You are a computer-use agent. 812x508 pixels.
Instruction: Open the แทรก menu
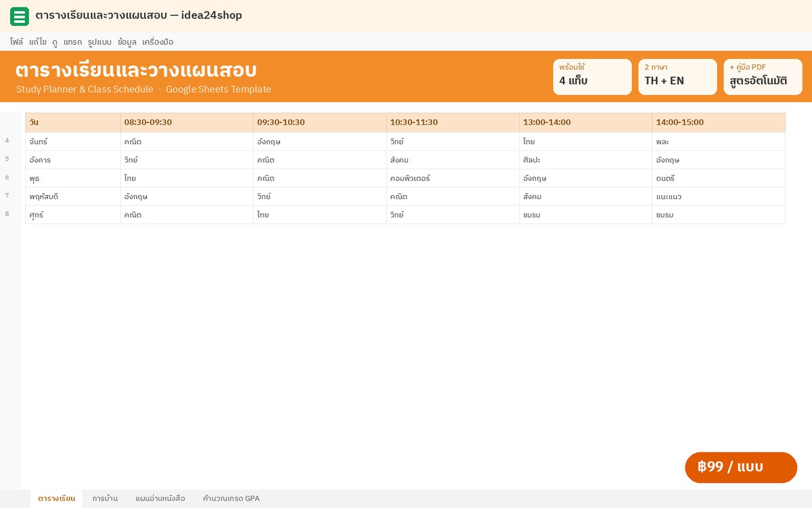(72, 42)
